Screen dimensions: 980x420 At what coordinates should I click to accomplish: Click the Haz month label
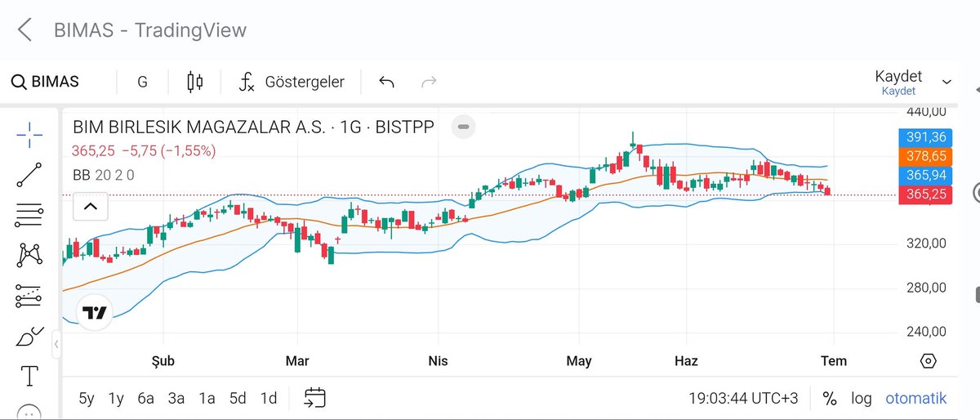(x=686, y=361)
